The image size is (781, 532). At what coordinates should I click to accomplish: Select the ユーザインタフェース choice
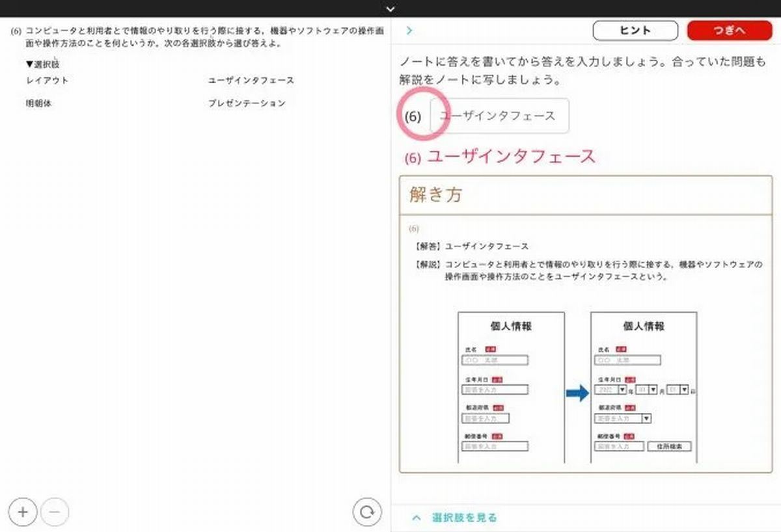pos(251,81)
